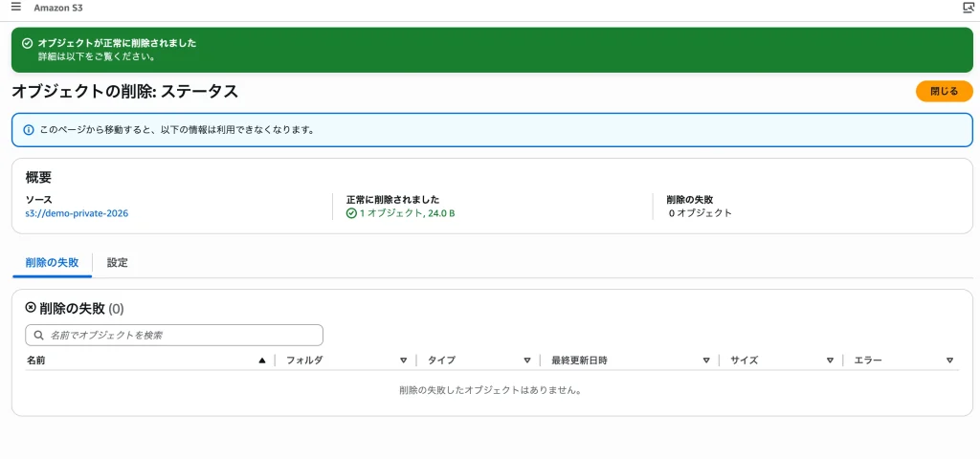Sort by エラー column using its arrow
This screenshot has height=459, width=980.
(949, 361)
